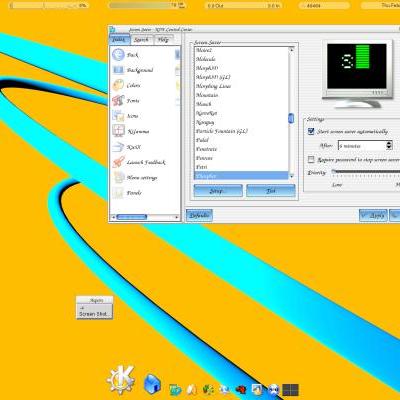
Task: Enable Start screen saver automatically checkbox
Action: click(x=311, y=131)
